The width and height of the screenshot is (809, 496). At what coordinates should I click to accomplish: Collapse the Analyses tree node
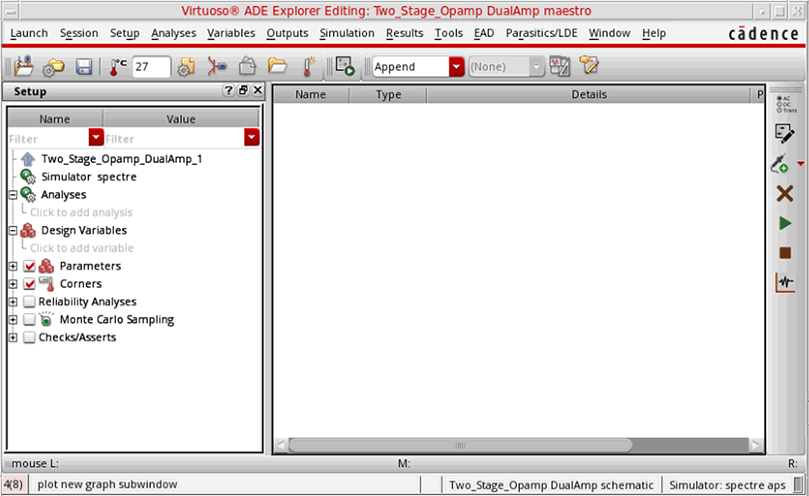pos(13,195)
